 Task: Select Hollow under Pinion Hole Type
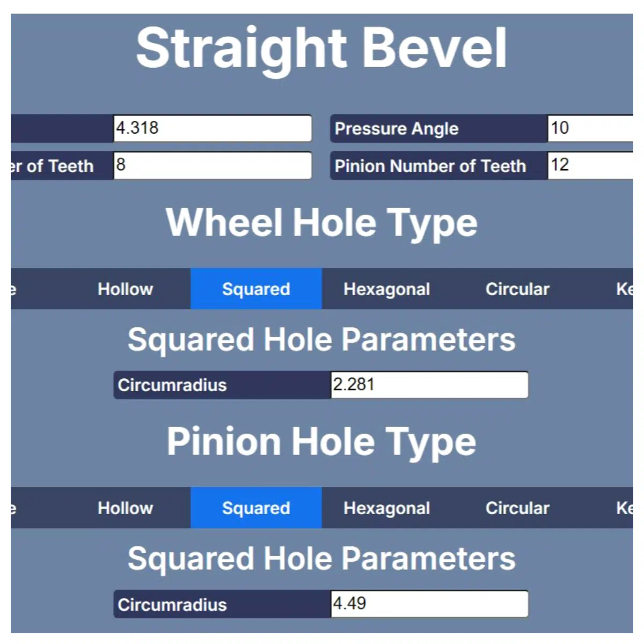tap(125, 508)
